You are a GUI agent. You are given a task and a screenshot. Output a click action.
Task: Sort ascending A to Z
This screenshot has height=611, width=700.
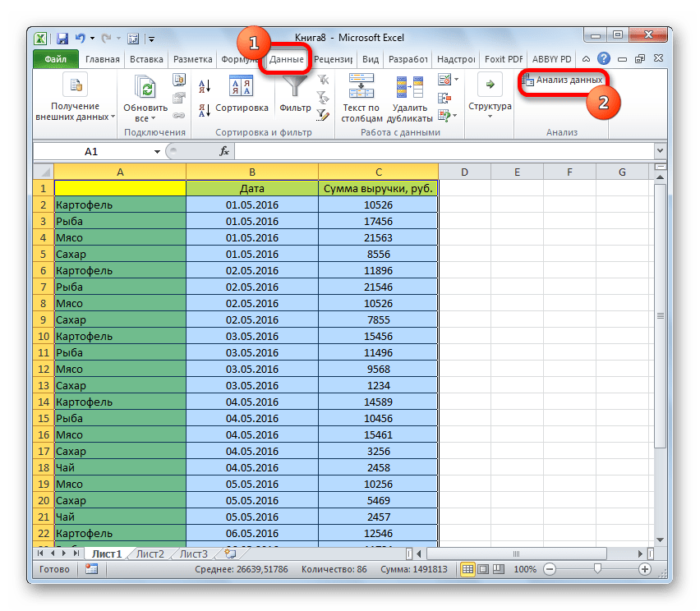point(205,85)
